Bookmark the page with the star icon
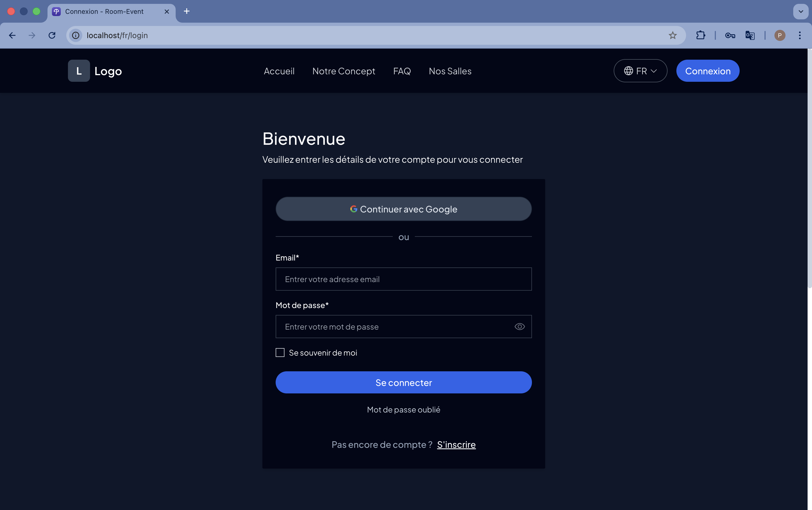Viewport: 812px width, 510px height. (x=673, y=35)
